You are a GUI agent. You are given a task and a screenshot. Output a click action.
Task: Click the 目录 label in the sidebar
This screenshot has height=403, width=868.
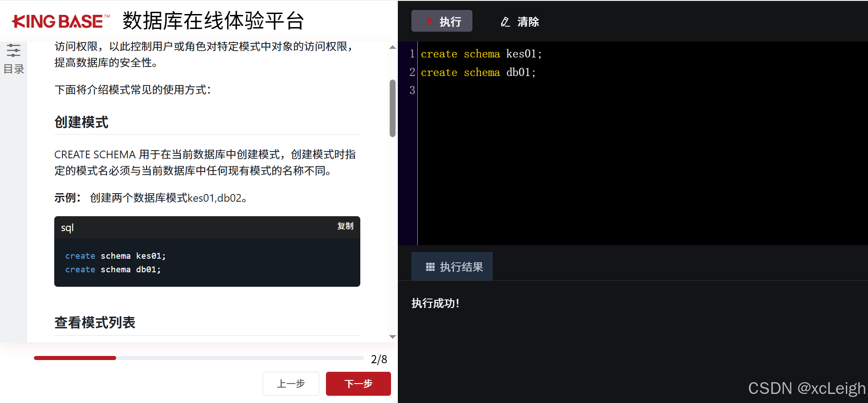click(x=14, y=69)
